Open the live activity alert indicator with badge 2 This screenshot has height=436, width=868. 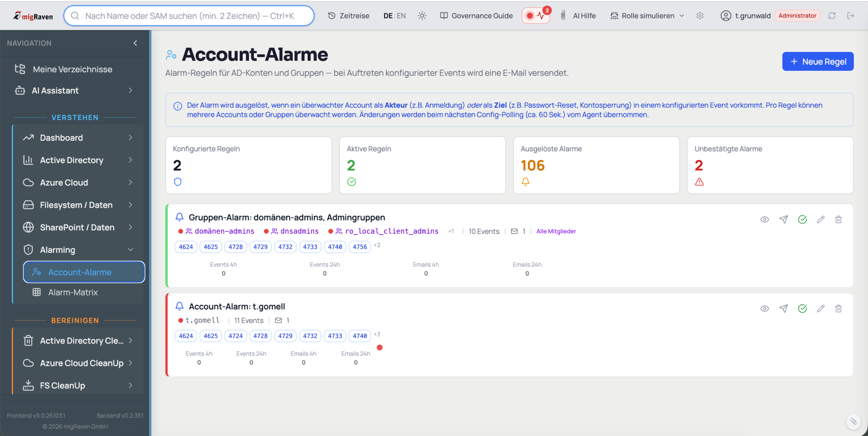(536, 16)
